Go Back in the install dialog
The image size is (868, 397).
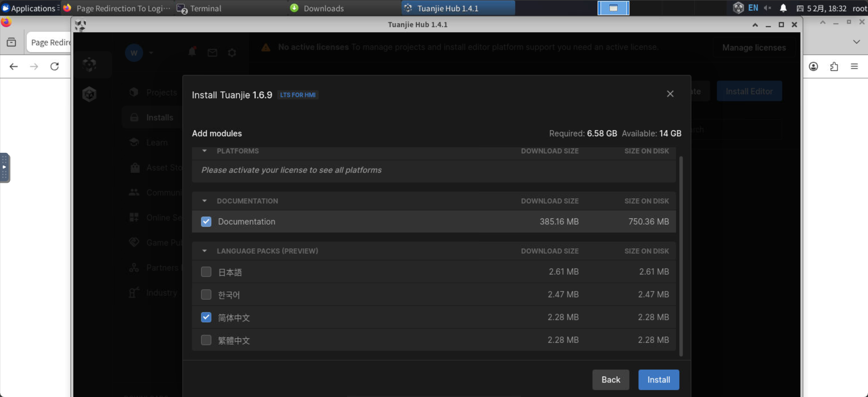point(611,380)
